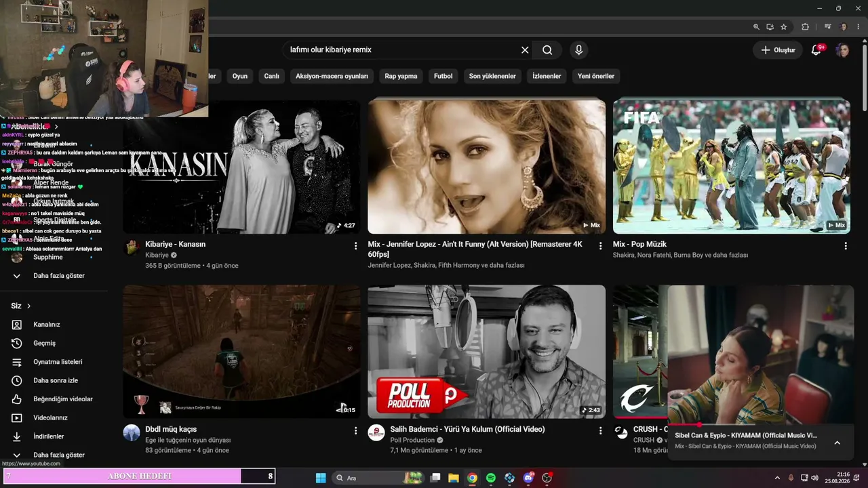868x488 pixels.
Task: Click the Oluştur create button
Action: click(777, 49)
